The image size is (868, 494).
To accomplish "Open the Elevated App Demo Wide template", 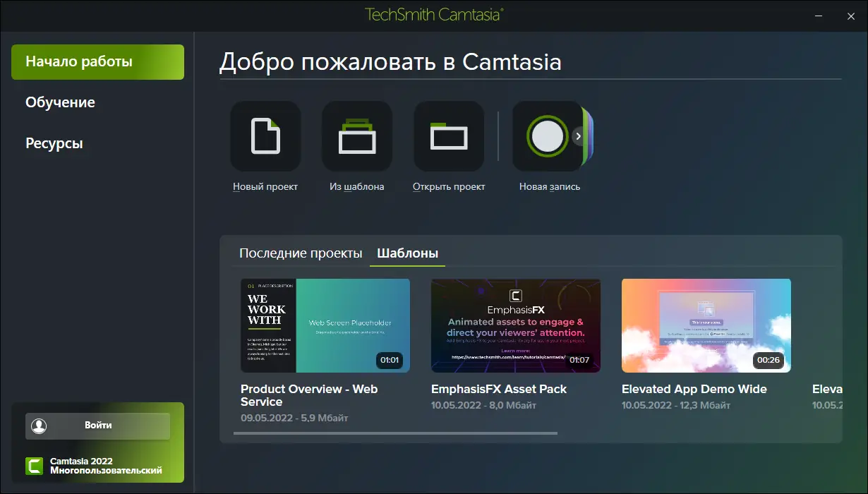I will click(x=706, y=325).
